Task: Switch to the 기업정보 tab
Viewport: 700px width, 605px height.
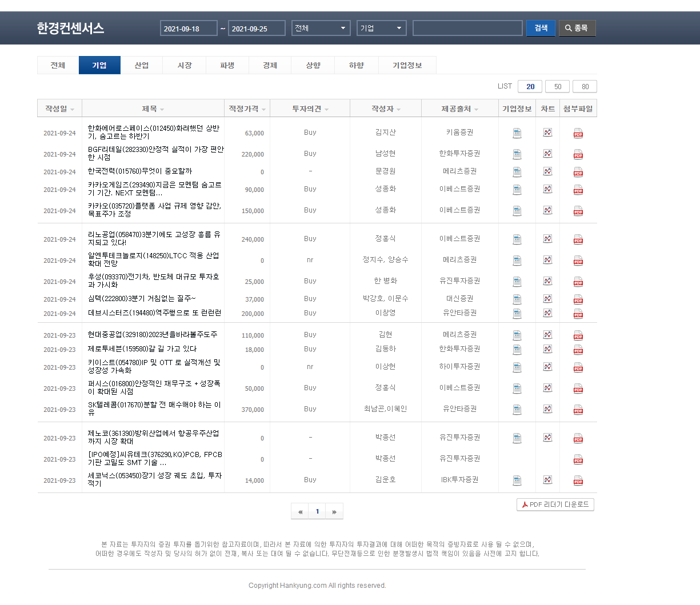Action: [407, 65]
